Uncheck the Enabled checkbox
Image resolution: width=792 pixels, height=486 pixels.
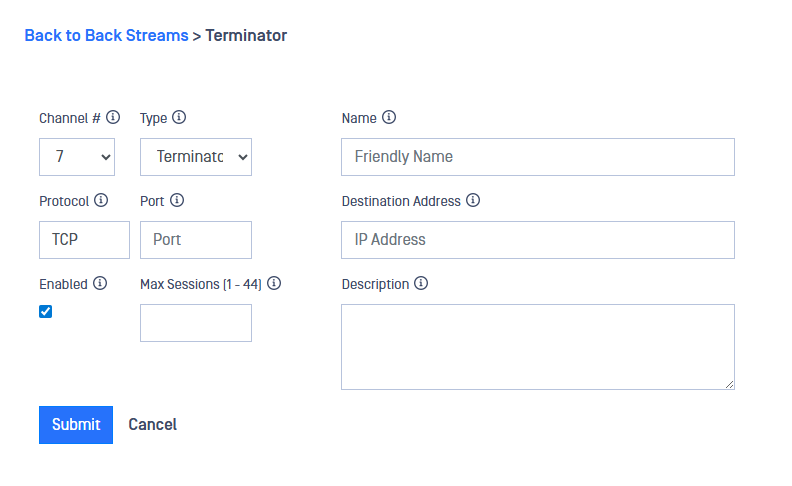coord(45,311)
